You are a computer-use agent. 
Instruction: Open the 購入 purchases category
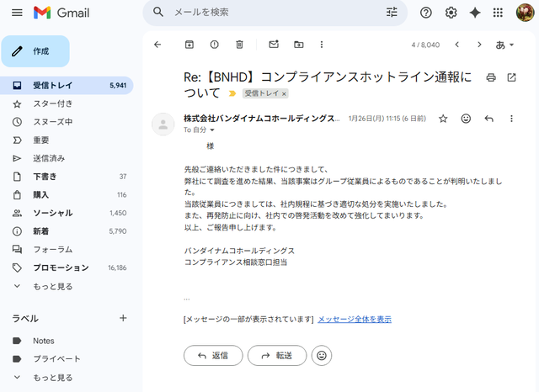tap(67, 194)
